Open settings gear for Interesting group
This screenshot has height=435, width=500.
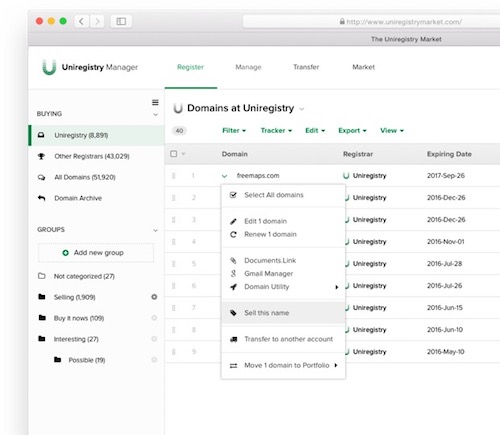click(154, 339)
